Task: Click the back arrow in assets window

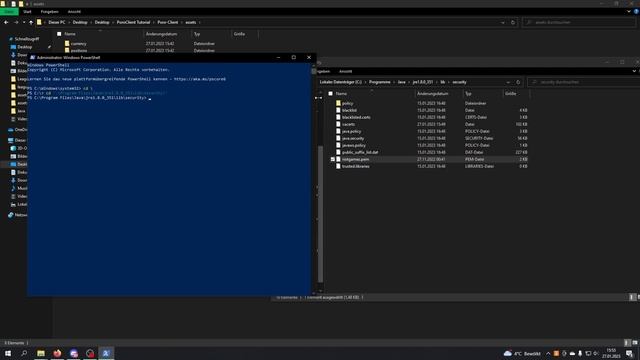Action: [6, 22]
